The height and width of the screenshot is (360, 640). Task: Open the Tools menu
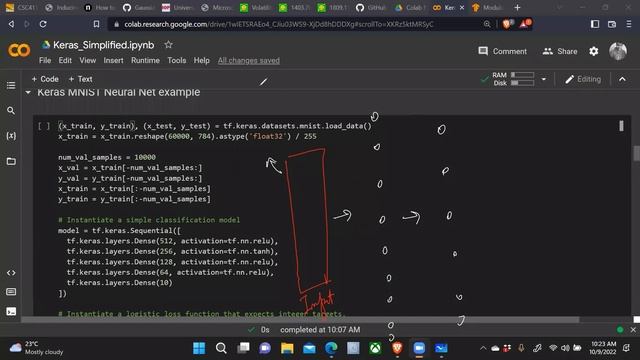[176, 60]
